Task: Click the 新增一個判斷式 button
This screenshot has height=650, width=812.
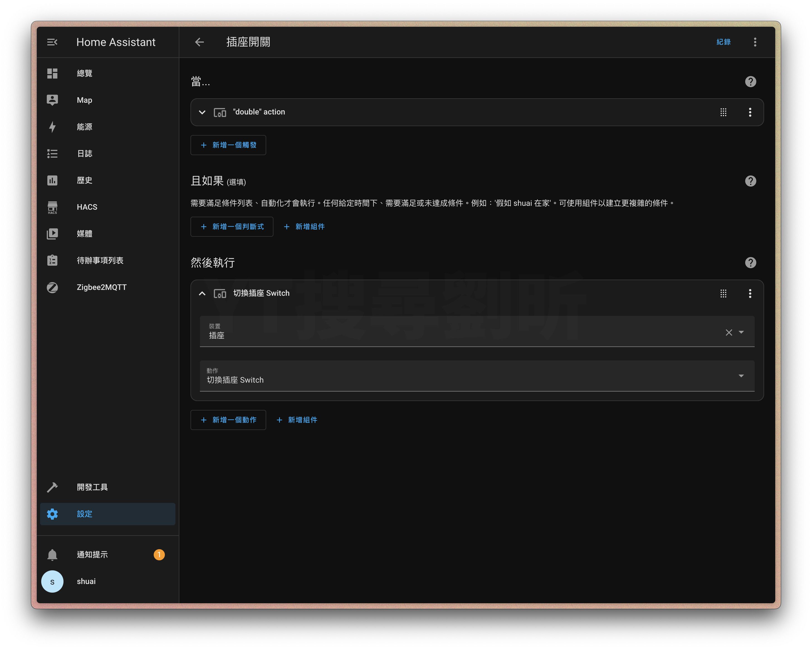Action: click(x=232, y=227)
